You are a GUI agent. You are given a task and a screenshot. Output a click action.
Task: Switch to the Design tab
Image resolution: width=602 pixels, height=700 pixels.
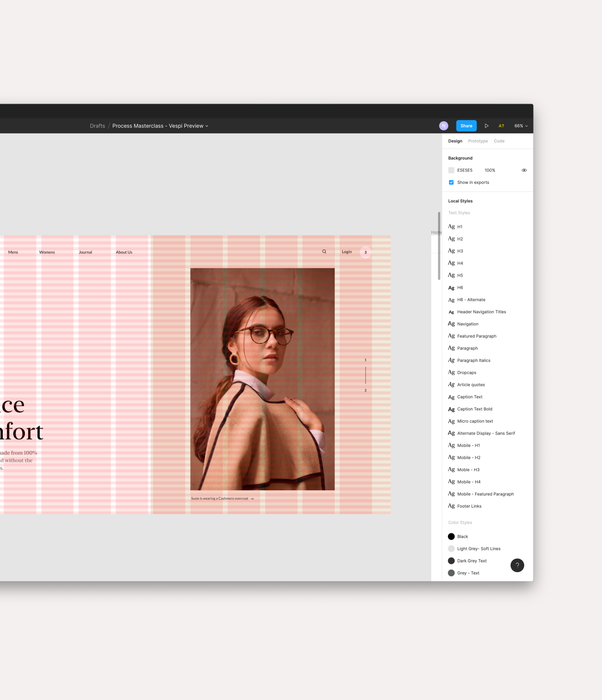coord(455,141)
